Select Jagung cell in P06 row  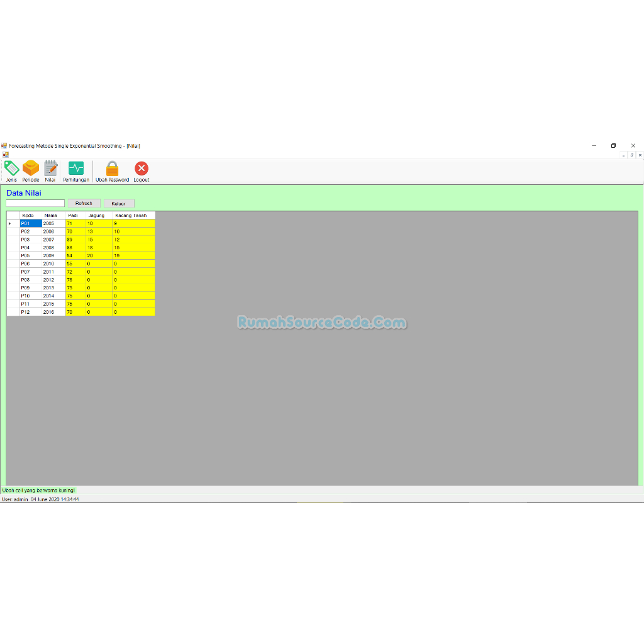click(99, 264)
